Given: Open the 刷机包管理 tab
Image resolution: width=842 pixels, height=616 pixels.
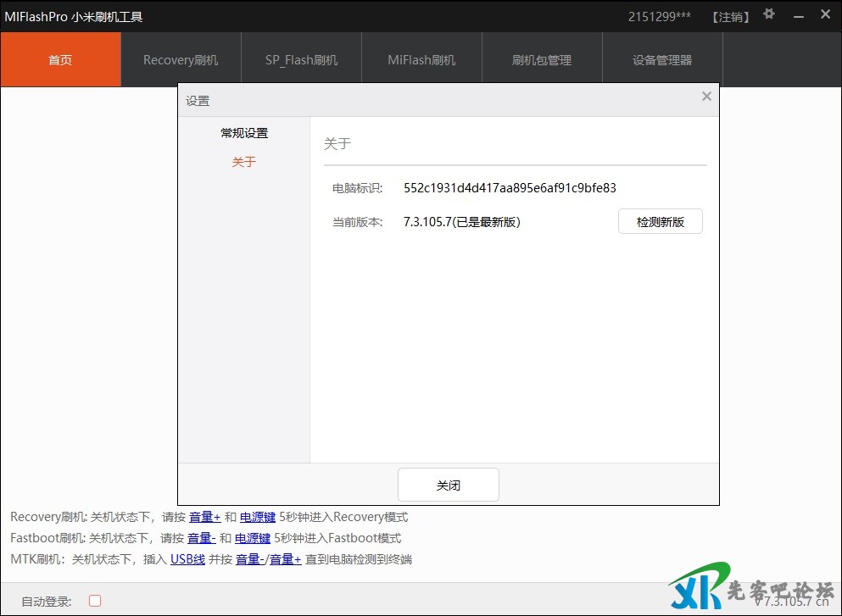Looking at the screenshot, I should [542, 60].
